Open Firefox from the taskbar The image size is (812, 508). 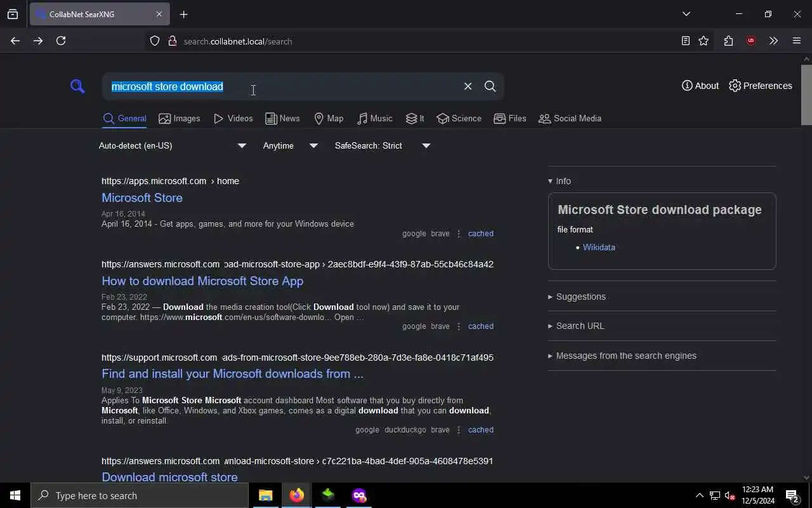coord(297,495)
